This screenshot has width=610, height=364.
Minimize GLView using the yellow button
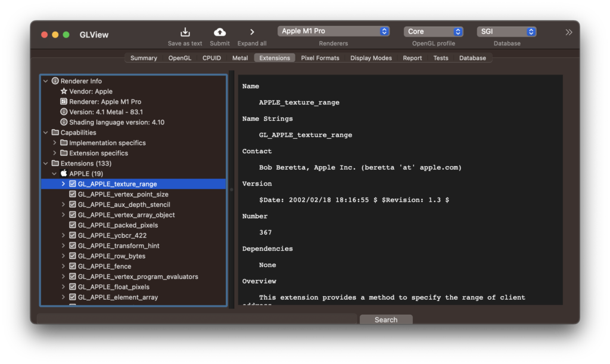click(55, 35)
